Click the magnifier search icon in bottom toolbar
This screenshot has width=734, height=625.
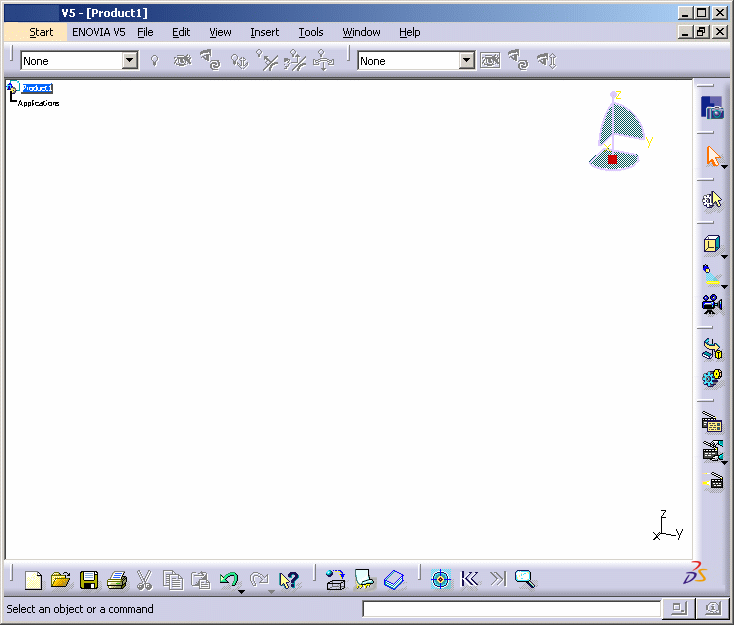(x=525, y=579)
